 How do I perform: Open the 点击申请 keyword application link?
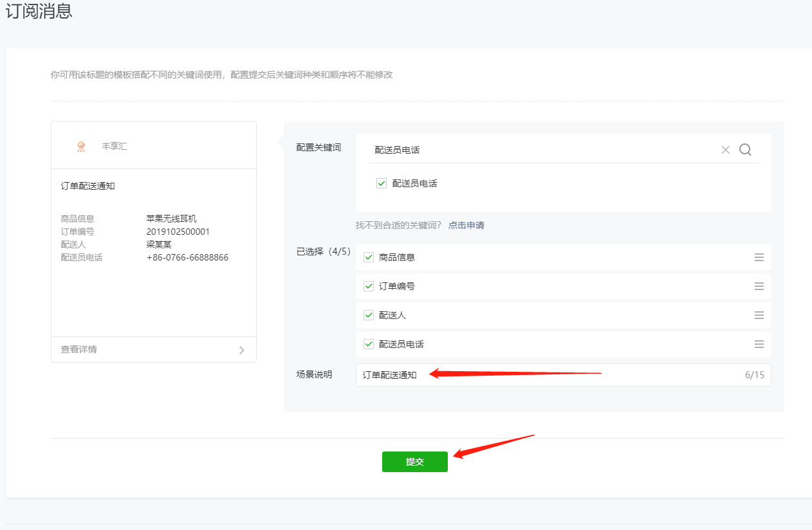click(466, 225)
